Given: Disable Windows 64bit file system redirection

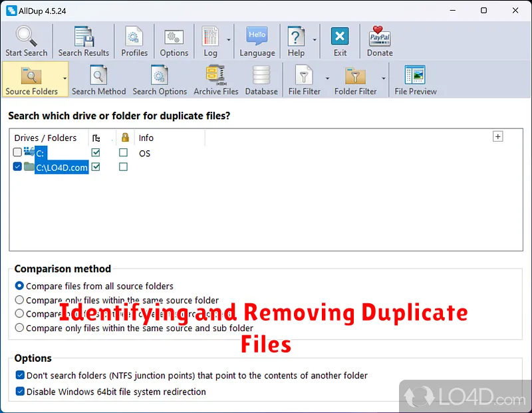Looking at the screenshot, I should (20, 392).
